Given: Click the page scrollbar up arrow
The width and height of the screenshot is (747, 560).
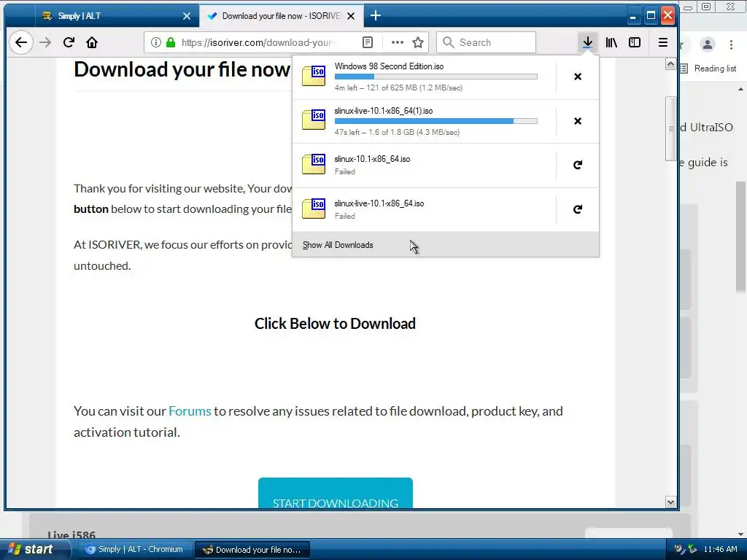Looking at the screenshot, I should (x=670, y=64).
